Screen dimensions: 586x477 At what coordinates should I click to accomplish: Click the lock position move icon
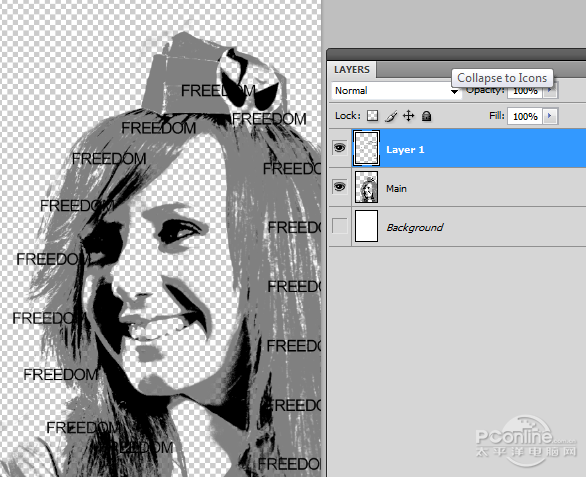[408, 116]
